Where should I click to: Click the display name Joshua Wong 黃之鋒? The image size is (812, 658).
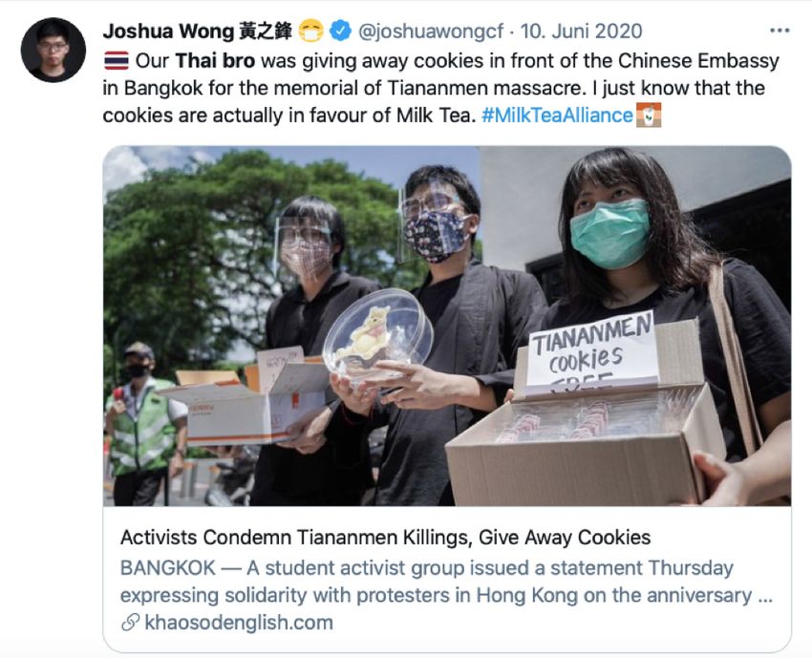[198, 32]
